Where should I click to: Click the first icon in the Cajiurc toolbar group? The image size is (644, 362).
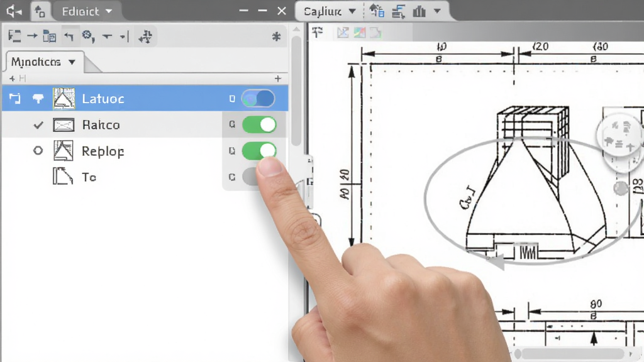click(x=377, y=11)
